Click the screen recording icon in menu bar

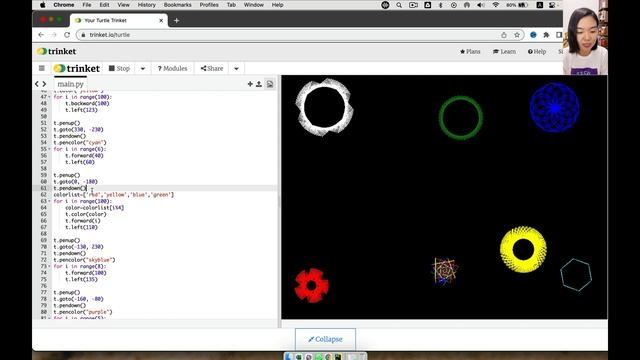413,5
